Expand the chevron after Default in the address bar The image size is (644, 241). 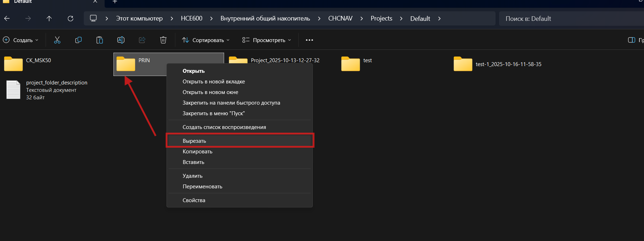(439, 18)
